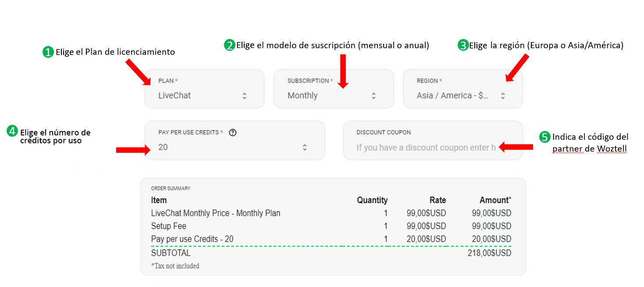Click the green step 4 circle
The width and height of the screenshot is (644, 287).
point(12,131)
